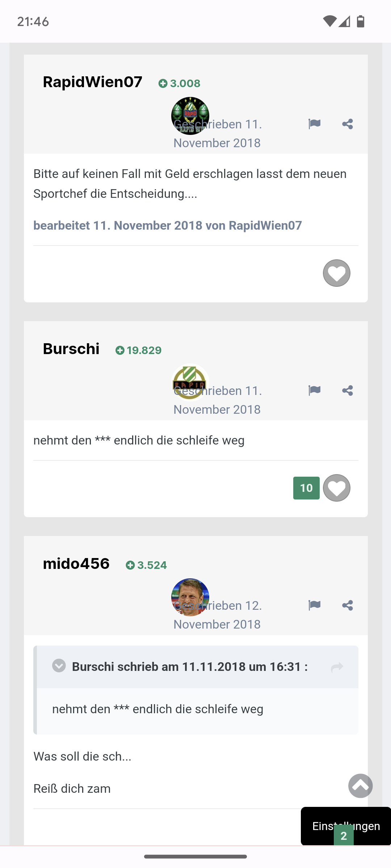
Task: Open Burschi's user profile name
Action: (71, 349)
